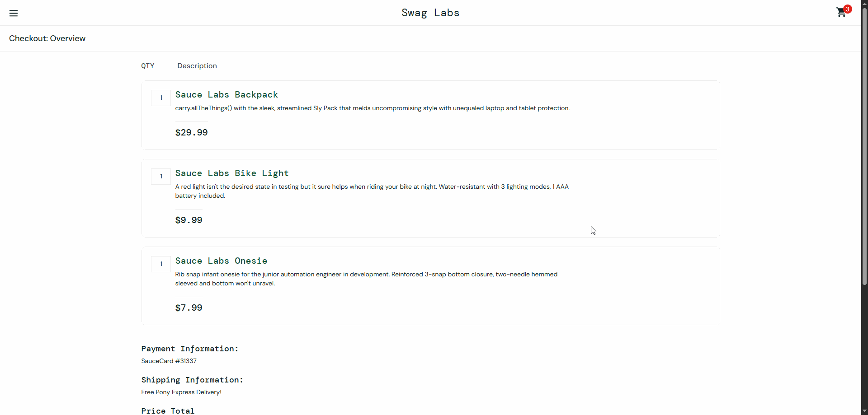The width and height of the screenshot is (868, 415).
Task: Click the $9.99 Bike Light price
Action: point(189,220)
